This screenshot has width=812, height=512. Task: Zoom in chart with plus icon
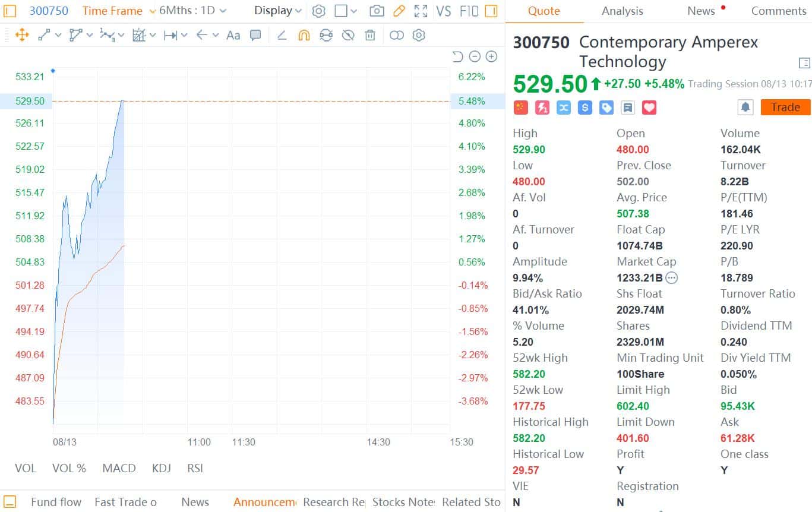tap(491, 56)
